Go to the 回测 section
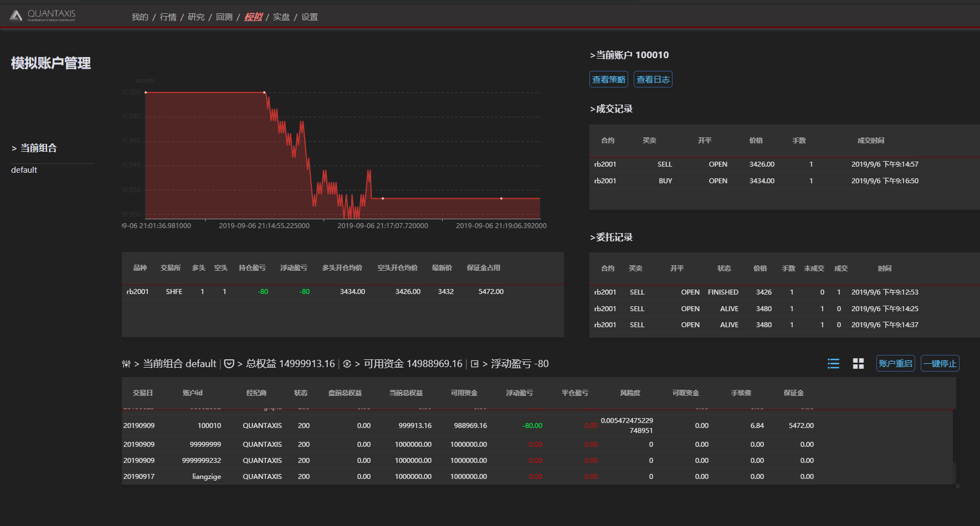This screenshot has width=980, height=526. click(x=224, y=17)
